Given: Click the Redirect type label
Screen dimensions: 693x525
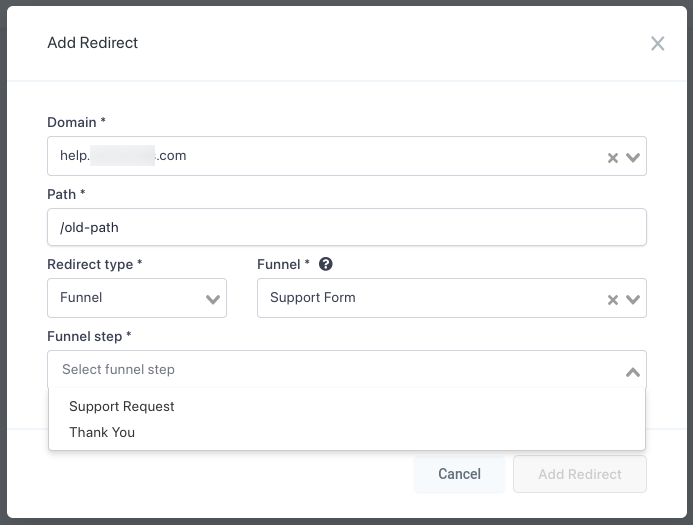Looking at the screenshot, I should coord(94,265).
